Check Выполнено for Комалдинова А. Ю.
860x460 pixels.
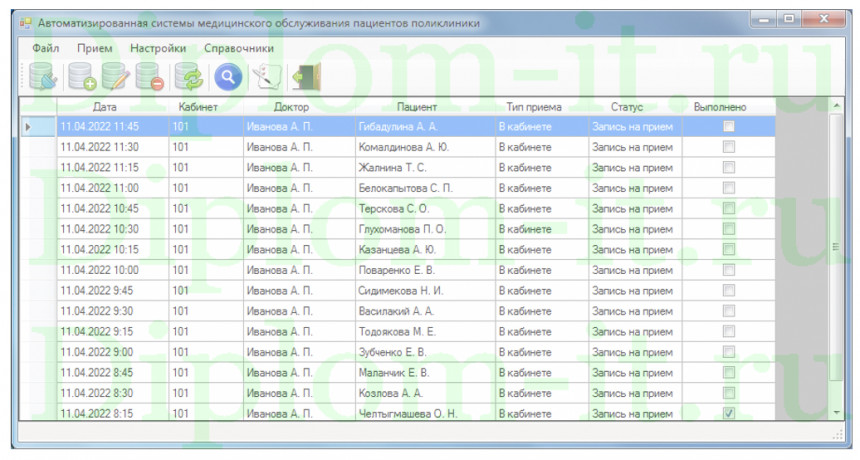click(x=728, y=147)
